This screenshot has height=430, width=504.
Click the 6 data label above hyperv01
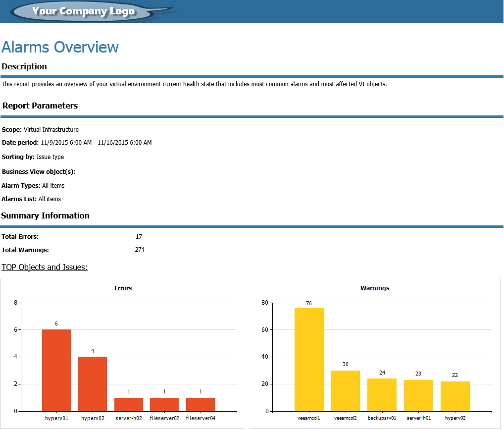[x=56, y=324]
